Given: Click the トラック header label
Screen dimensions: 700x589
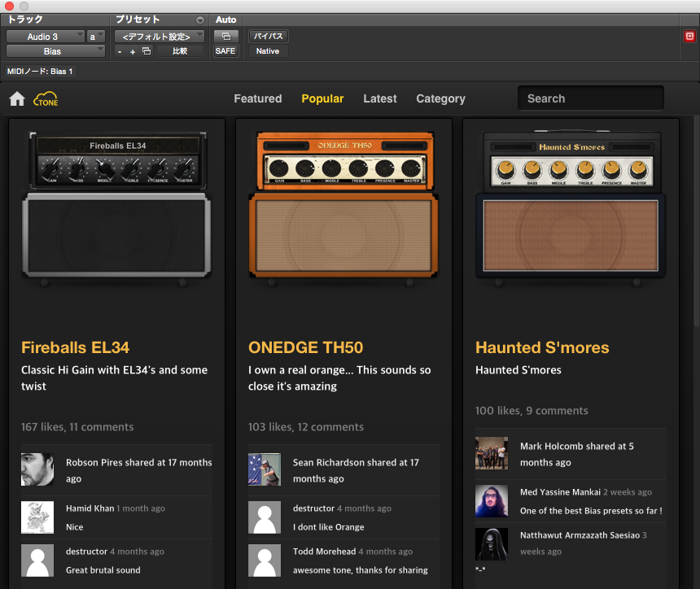Looking at the screenshot, I should [25, 20].
